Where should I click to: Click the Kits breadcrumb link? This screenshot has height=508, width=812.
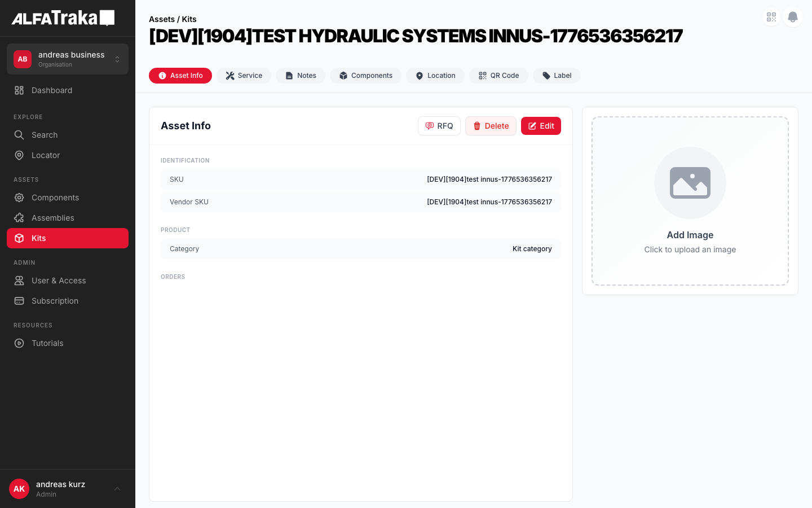pyautogui.click(x=189, y=19)
